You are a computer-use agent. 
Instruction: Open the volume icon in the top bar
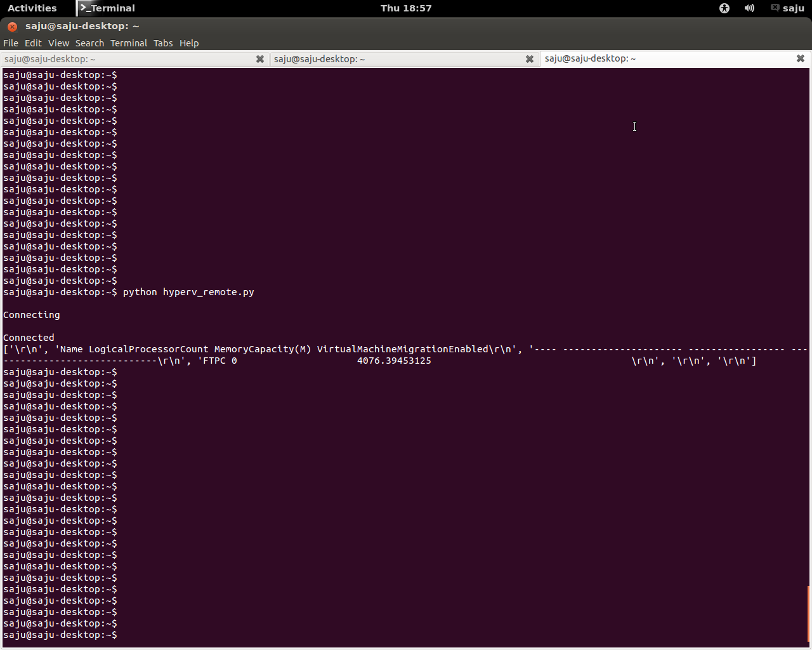coord(749,8)
